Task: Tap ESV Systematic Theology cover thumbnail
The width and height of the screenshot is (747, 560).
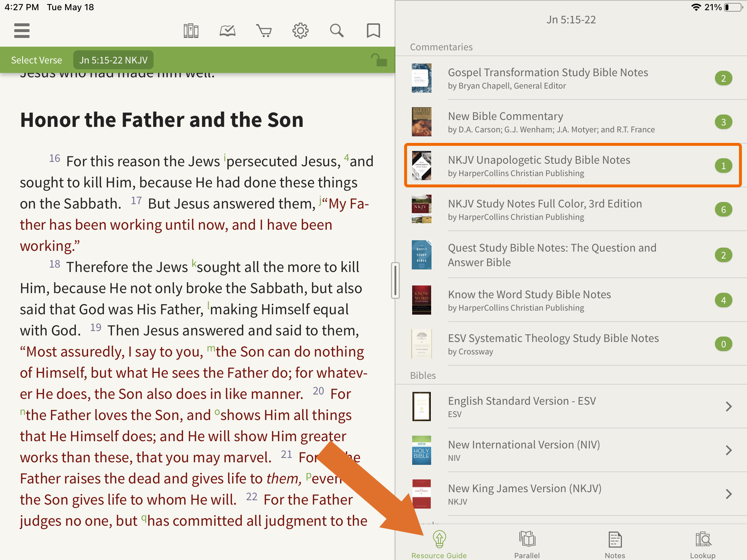Action: point(421,344)
